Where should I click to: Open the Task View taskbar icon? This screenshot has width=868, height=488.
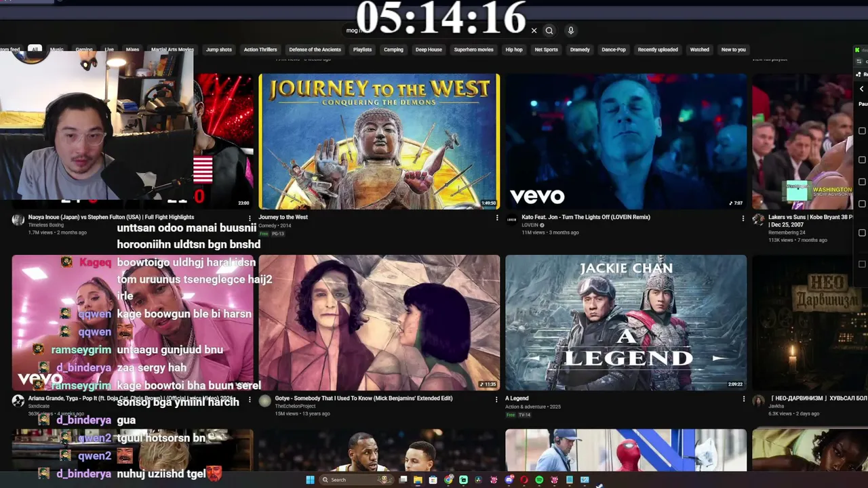click(403, 480)
